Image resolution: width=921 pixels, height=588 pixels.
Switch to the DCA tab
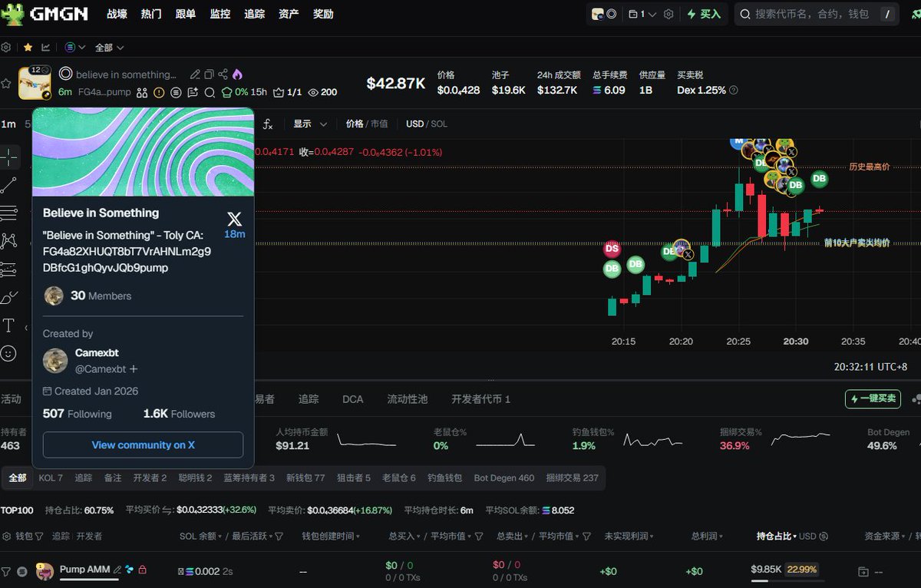[352, 398]
